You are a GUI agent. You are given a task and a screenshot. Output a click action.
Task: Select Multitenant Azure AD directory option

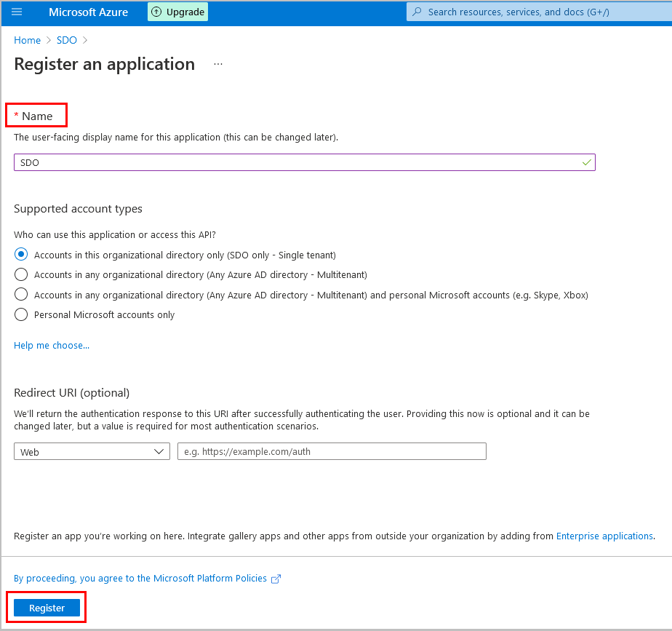click(x=21, y=274)
